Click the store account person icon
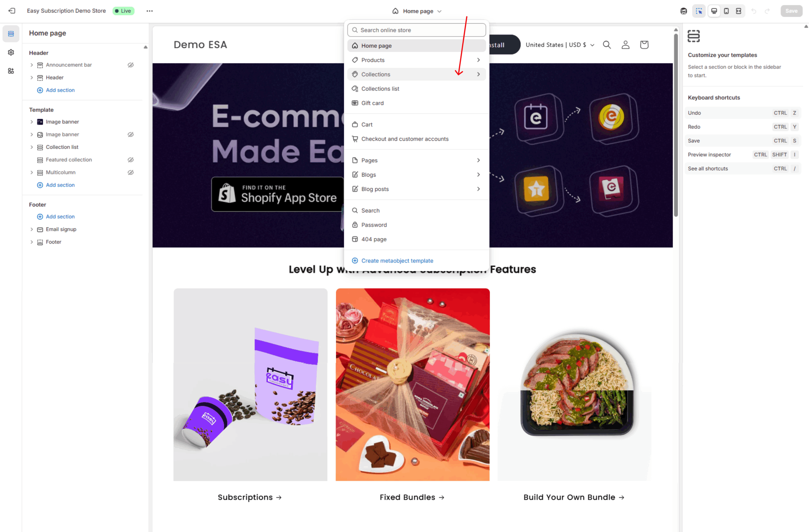The height and width of the screenshot is (532, 809). [x=625, y=45]
